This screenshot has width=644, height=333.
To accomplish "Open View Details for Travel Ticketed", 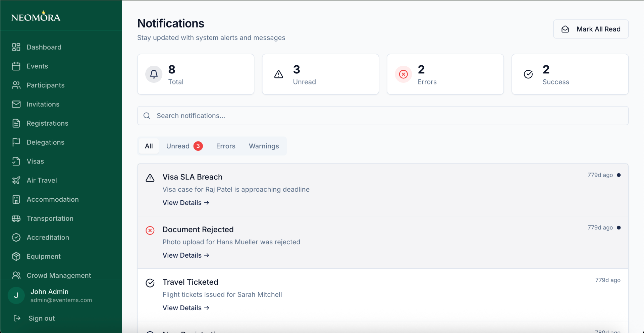I will pos(186,308).
